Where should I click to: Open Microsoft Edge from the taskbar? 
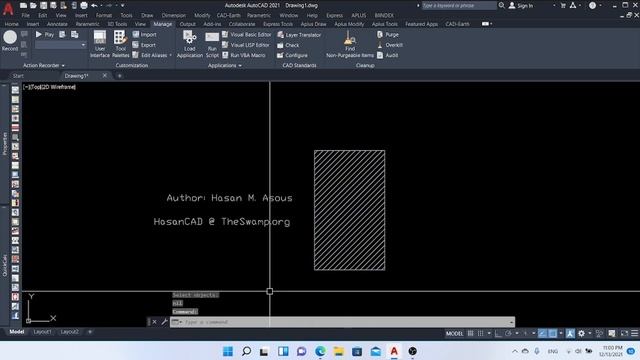(320, 351)
